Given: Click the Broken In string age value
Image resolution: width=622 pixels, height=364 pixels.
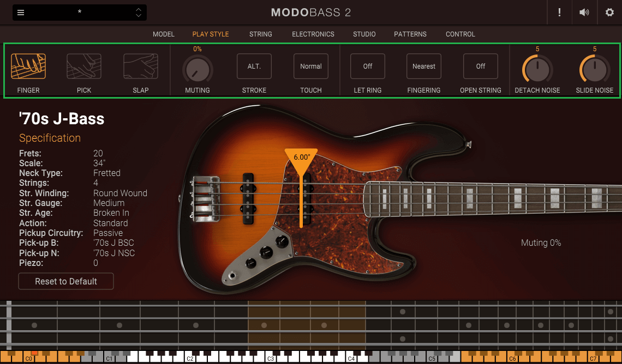Looking at the screenshot, I should click(111, 213).
